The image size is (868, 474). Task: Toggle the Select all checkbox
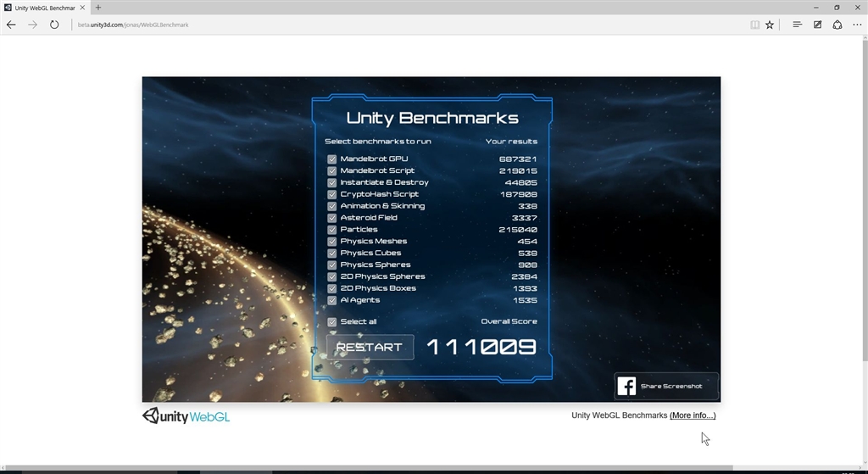(x=331, y=321)
